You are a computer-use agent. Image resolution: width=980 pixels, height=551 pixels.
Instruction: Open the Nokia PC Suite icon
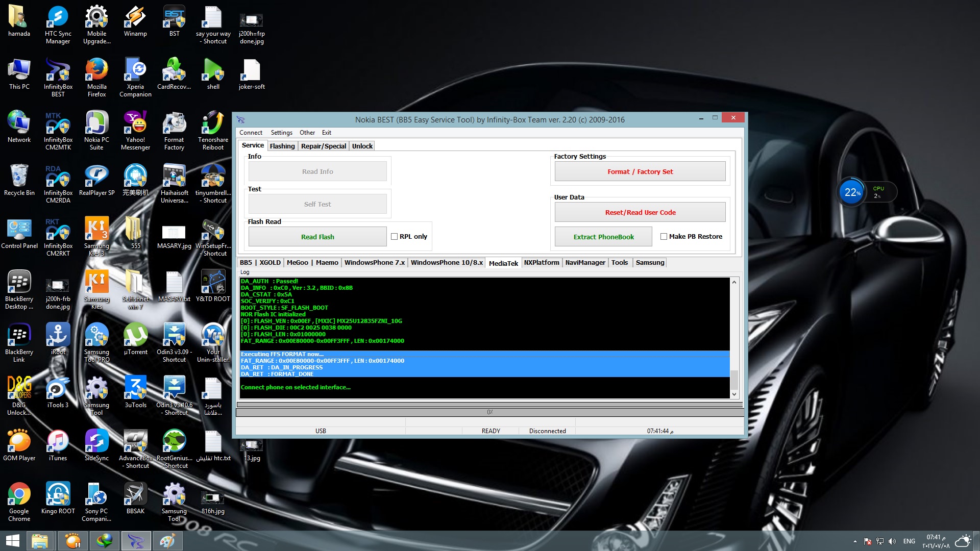pos(96,130)
